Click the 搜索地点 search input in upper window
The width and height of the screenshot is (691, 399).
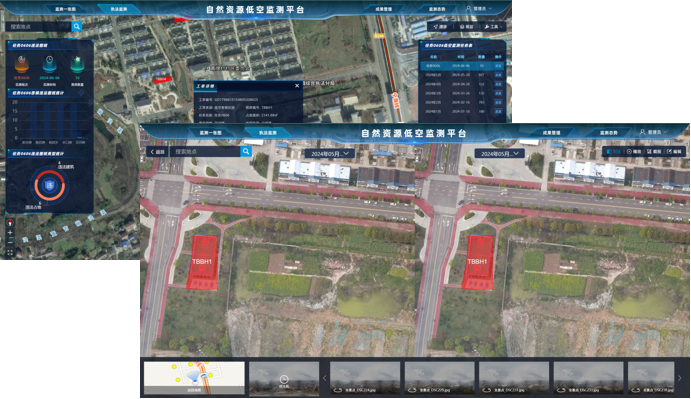40,26
